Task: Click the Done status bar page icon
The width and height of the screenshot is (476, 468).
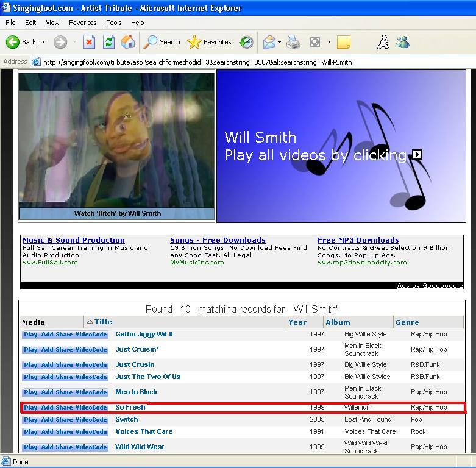Action: (x=6, y=462)
